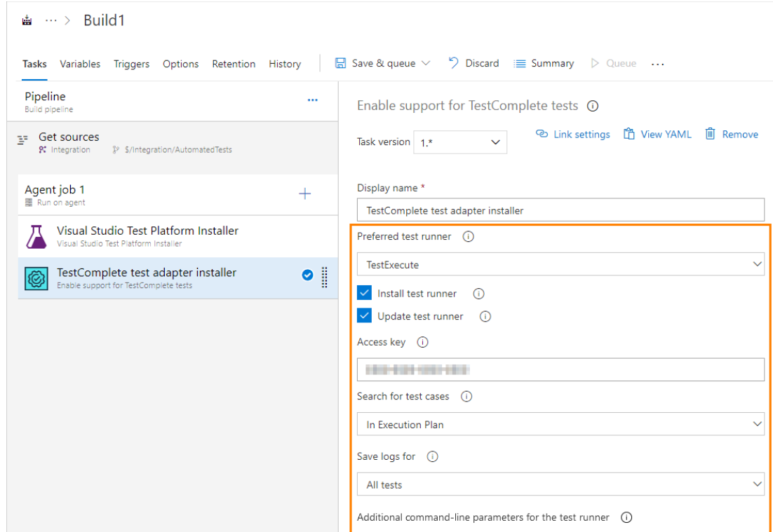The image size is (773, 532).
Task: Add a task with the plus icon
Action: [x=305, y=194]
